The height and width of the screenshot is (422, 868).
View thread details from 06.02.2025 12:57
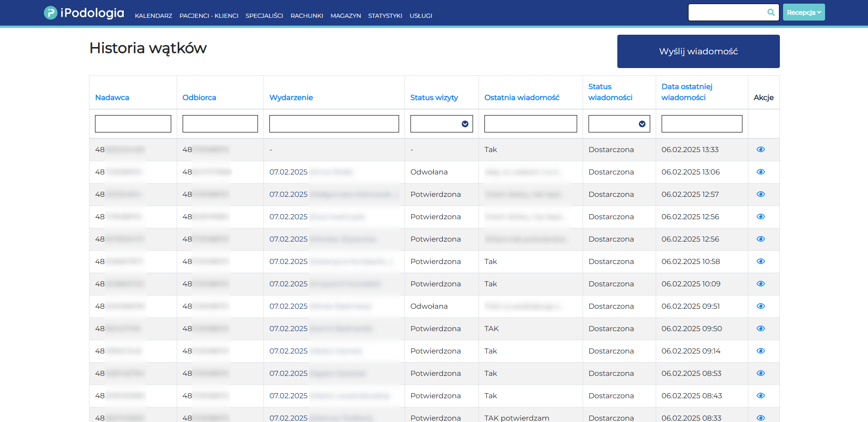click(x=760, y=195)
